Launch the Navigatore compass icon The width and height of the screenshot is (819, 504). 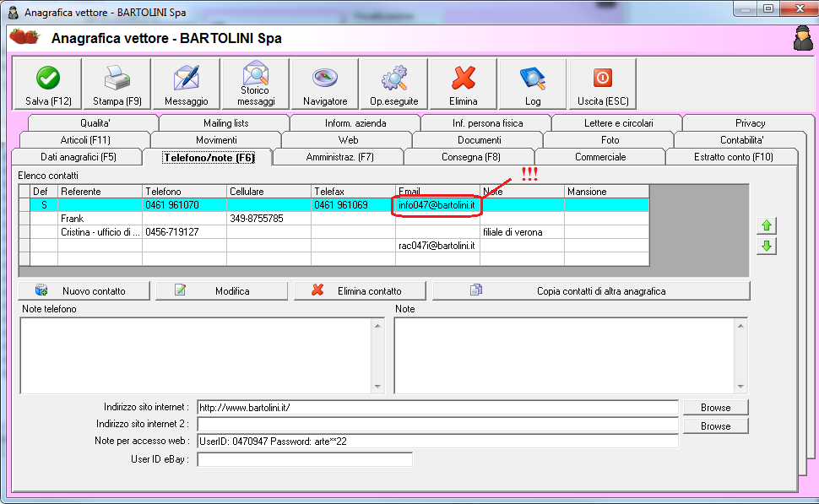(x=325, y=84)
